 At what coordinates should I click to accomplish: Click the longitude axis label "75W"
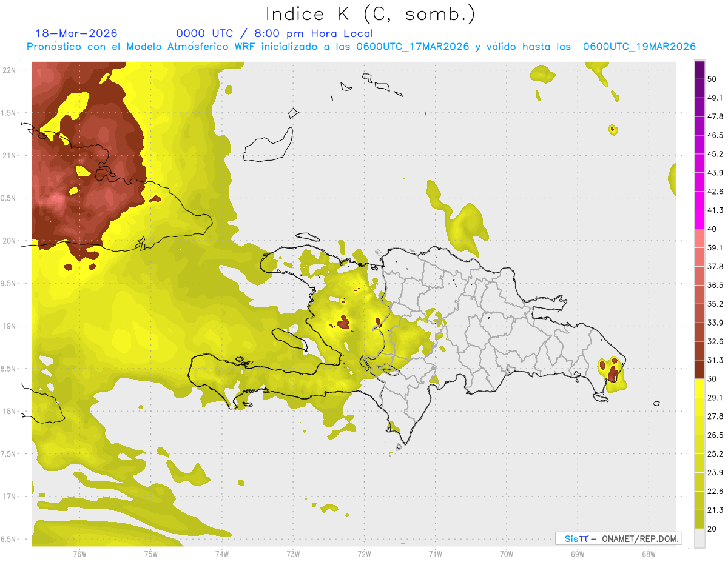pyautogui.click(x=151, y=554)
